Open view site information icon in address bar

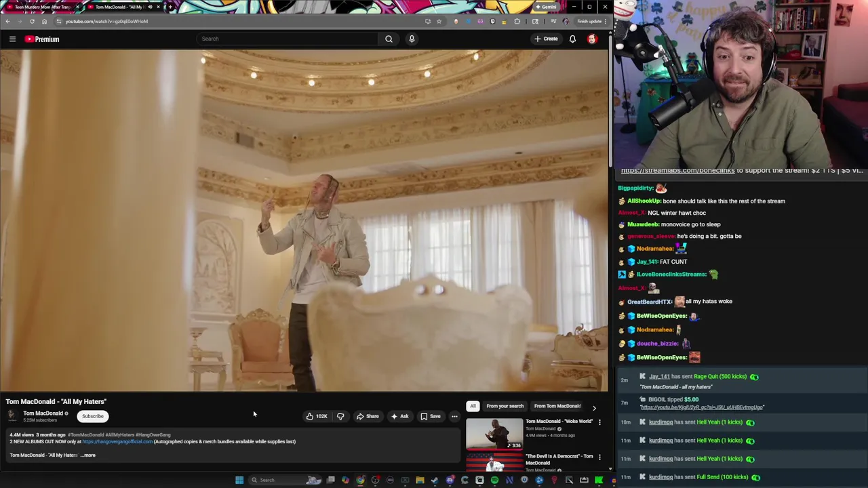click(58, 21)
